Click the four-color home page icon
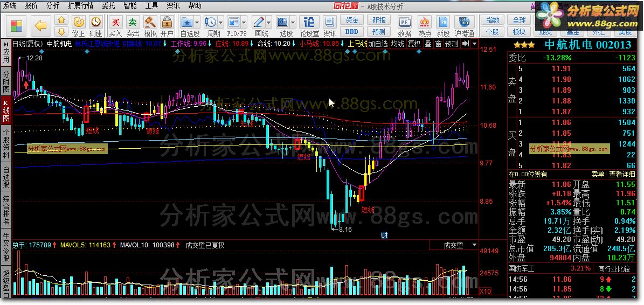This screenshot has height=305, width=644. [16, 26]
